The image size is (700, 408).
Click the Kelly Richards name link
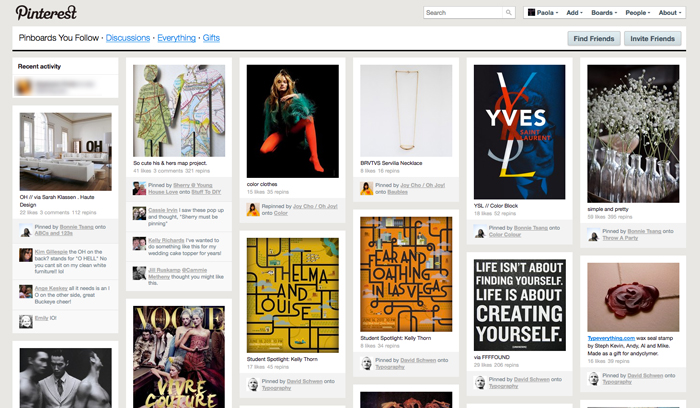[x=166, y=240]
